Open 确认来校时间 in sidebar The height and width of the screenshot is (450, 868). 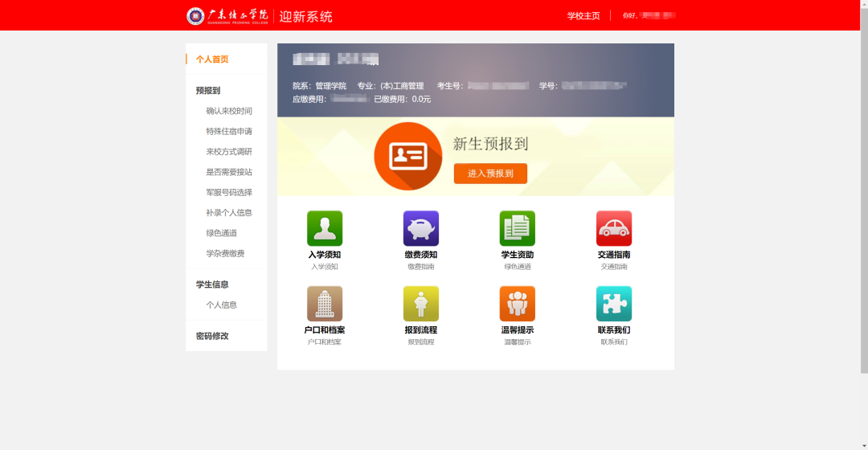(x=229, y=111)
